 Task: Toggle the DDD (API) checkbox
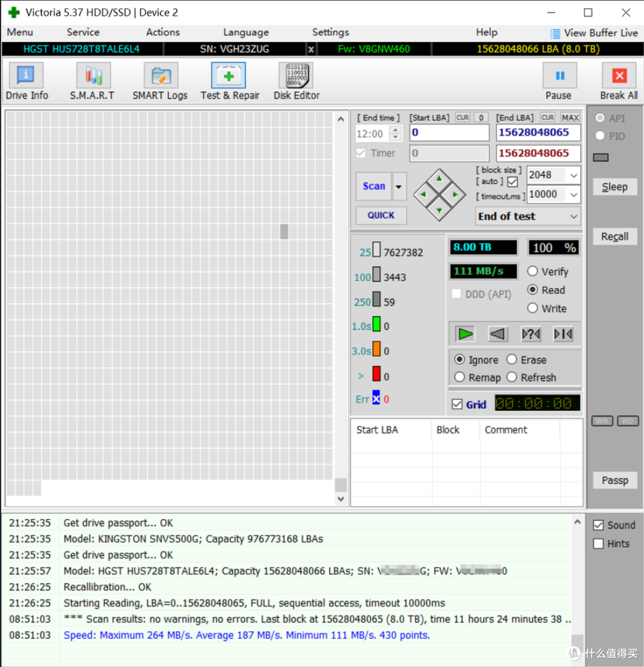pyautogui.click(x=456, y=293)
